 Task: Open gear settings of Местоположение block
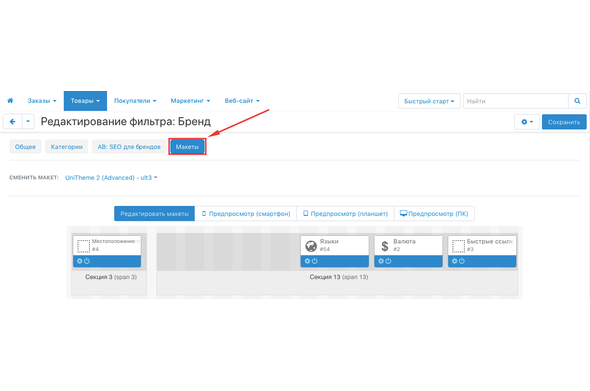[79, 261]
